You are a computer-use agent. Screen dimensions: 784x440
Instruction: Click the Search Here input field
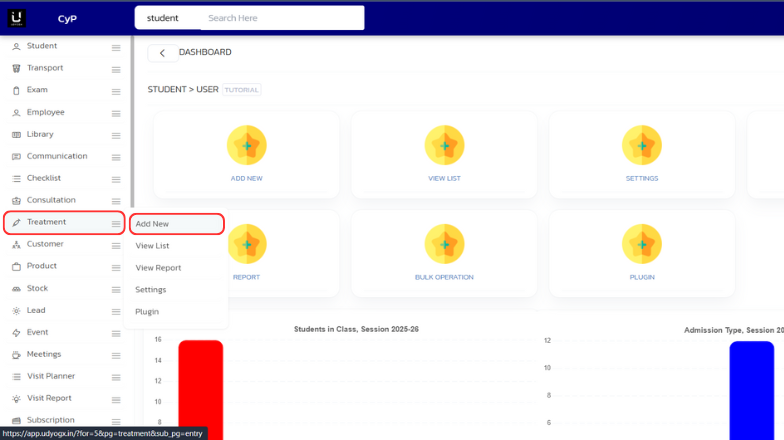tap(280, 18)
